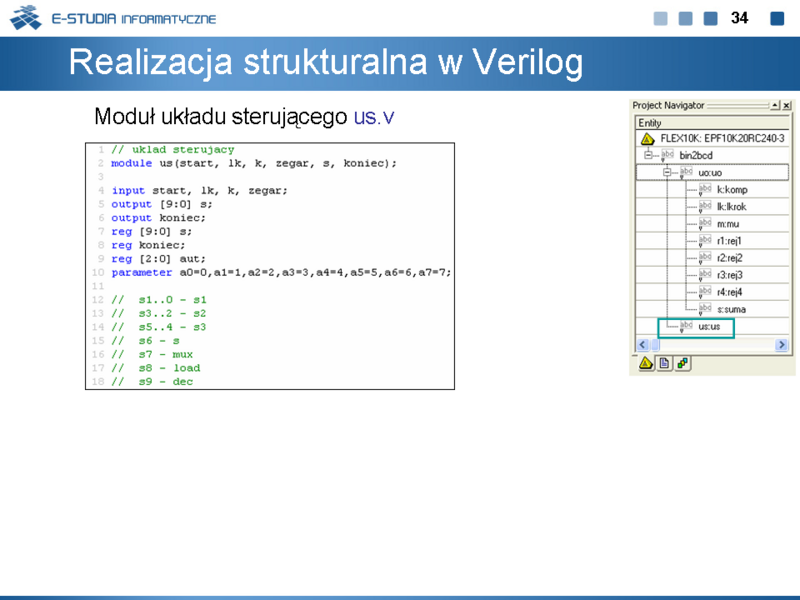Select the r3:rej3 entity

(730, 275)
